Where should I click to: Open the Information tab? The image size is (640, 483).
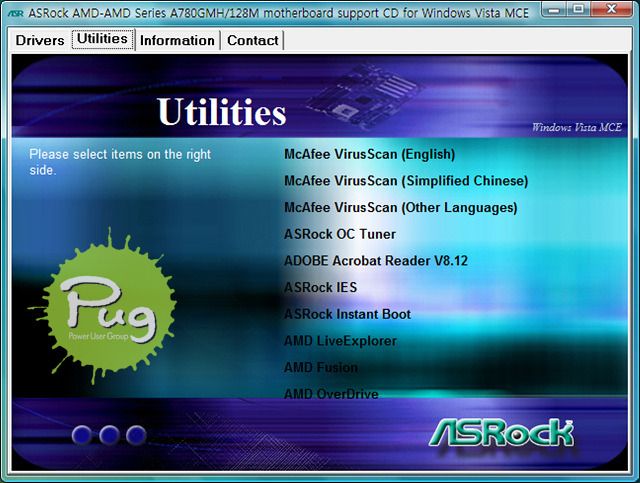(x=177, y=40)
